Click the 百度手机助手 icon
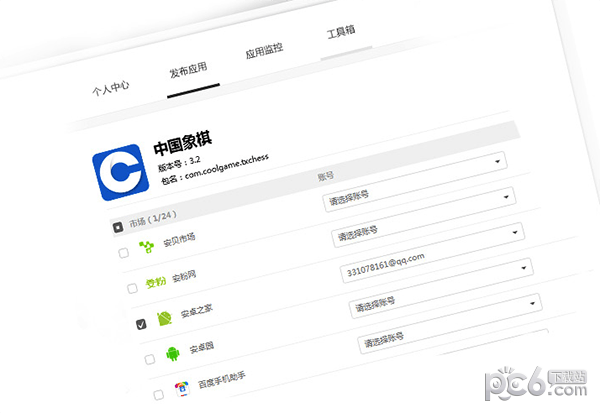 182,389
